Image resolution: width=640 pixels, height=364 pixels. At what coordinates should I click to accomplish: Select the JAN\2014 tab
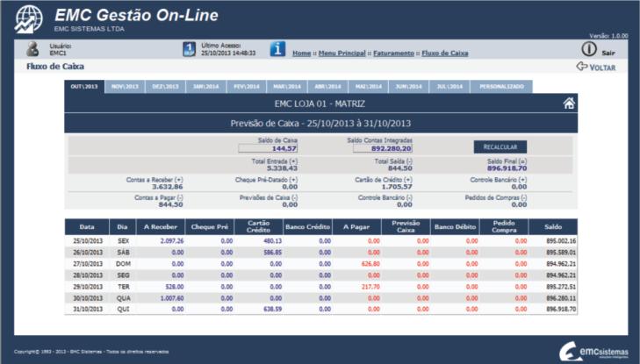pos(206,87)
